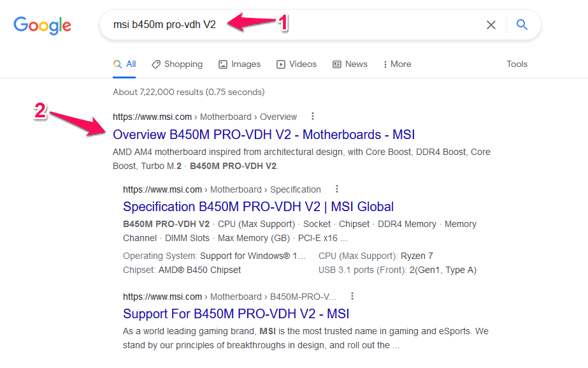Open Support For B450M PRO-VDH V2 link
Viewport: 588px width, 368px height.
pos(236,314)
